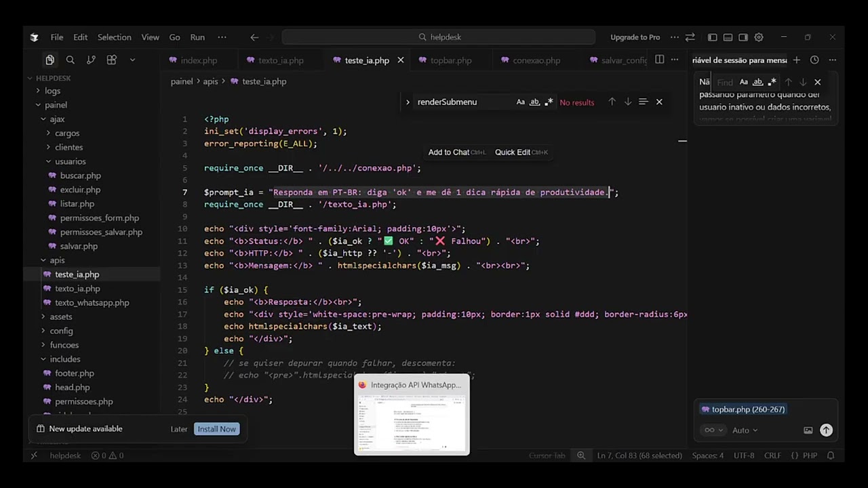Toggle bottom panel visibility

[728, 37]
